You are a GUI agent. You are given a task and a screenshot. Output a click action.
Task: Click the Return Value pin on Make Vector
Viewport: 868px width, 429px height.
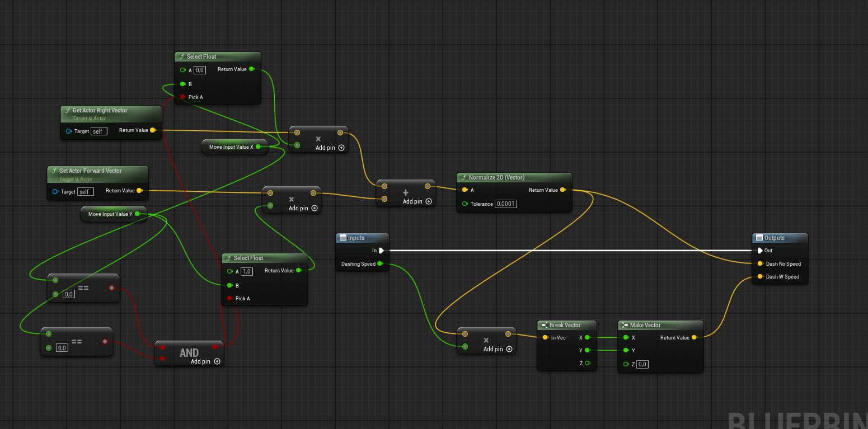tap(695, 337)
